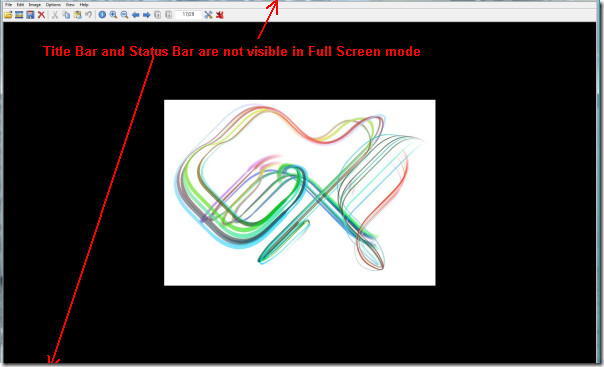Screen dimensions: 604x367
Task: Go to next image blue right arrow
Action: pyautogui.click(x=147, y=15)
